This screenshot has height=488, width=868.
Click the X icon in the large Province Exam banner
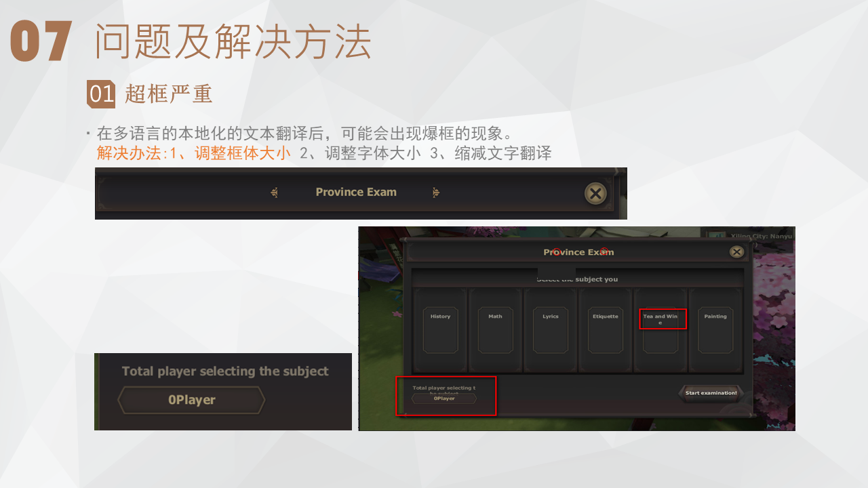(595, 194)
